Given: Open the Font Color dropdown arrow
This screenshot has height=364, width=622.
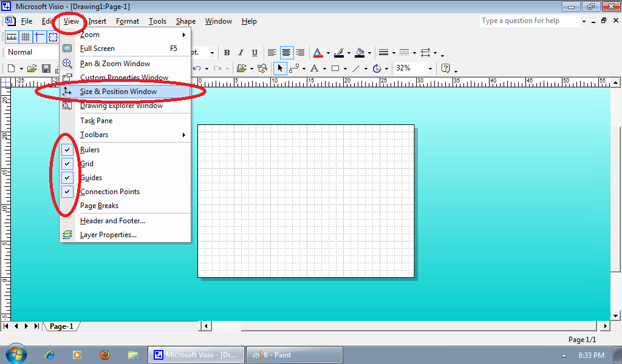Looking at the screenshot, I should pyautogui.click(x=328, y=53).
